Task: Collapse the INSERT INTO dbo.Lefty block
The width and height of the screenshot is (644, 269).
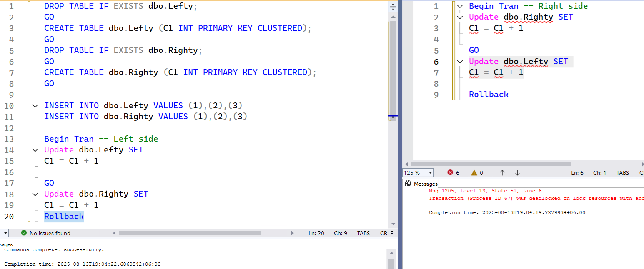Action: point(35,106)
